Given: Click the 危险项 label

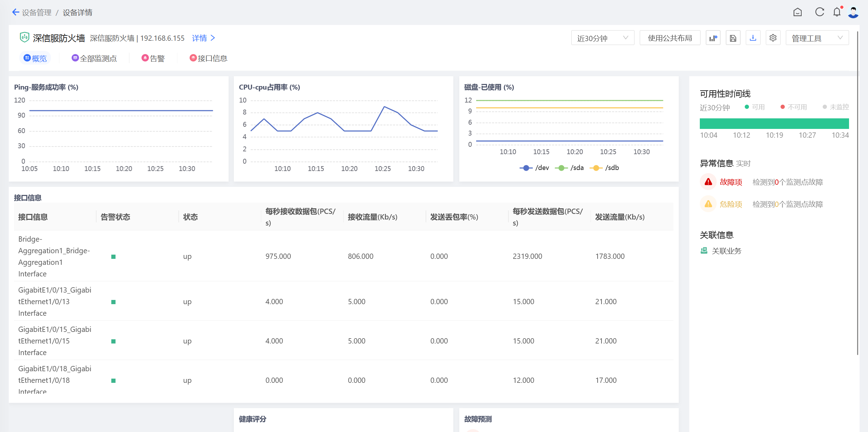Looking at the screenshot, I should 731,204.
